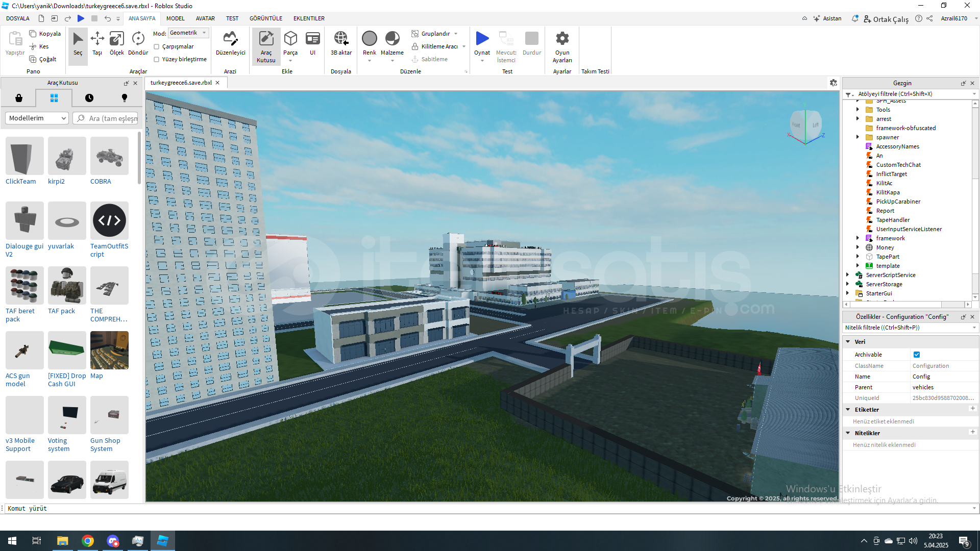The width and height of the screenshot is (980, 551).
Task: Switch to the MODEL ribbon tab
Action: pos(176,18)
